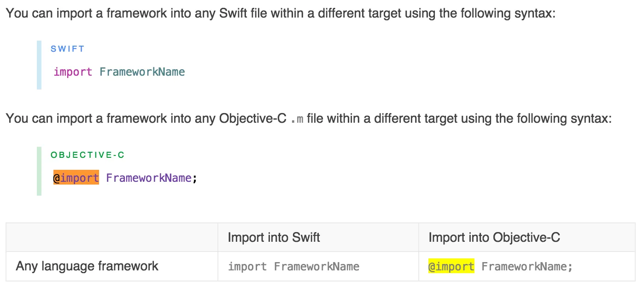Click the inline .m file extension text
This screenshot has height=287, width=644.
297,119
